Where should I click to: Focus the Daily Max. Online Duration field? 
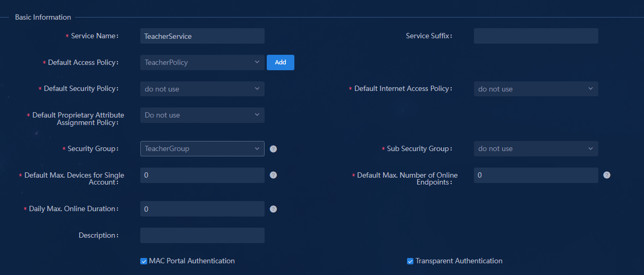202,209
